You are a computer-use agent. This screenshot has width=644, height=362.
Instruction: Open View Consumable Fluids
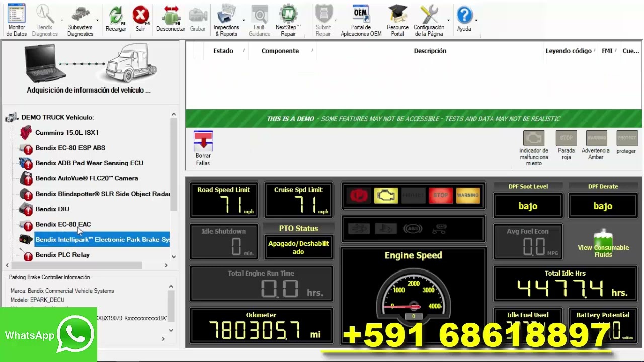[x=603, y=244]
